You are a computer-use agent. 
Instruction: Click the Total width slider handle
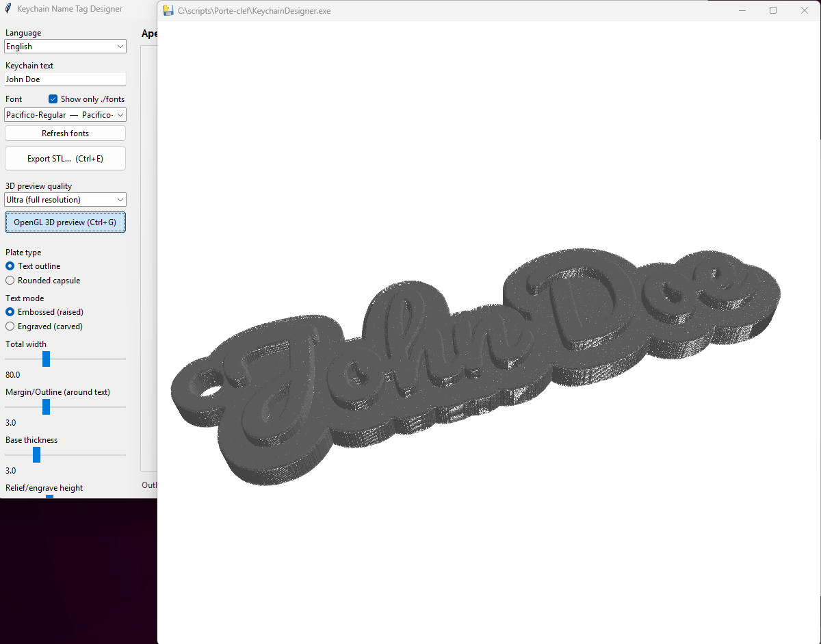click(46, 359)
